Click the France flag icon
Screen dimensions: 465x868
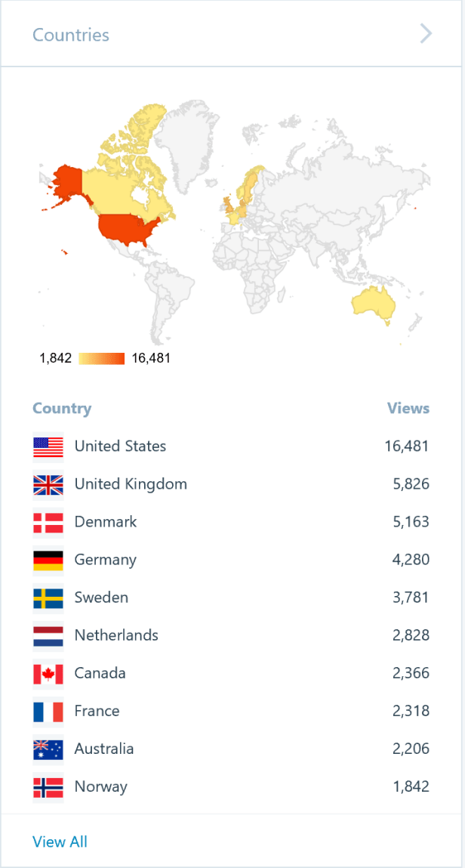click(48, 710)
